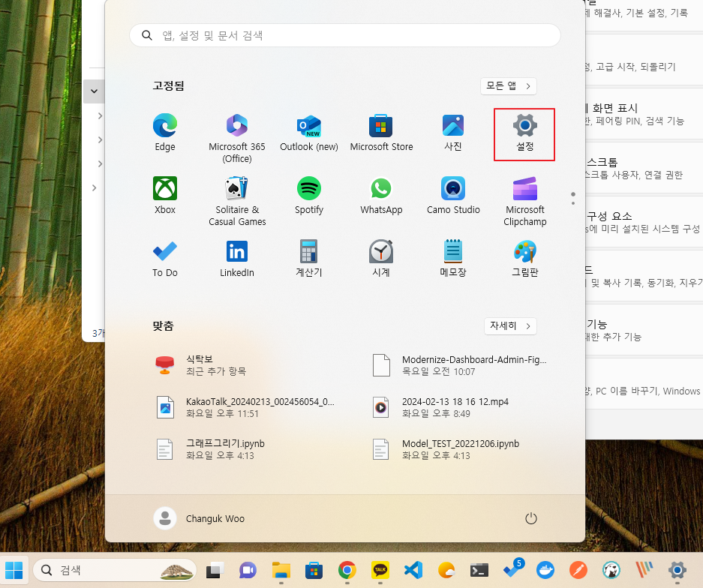The width and height of the screenshot is (703, 588).
Task: Open the Edge browser pinned app
Action: coord(165,133)
